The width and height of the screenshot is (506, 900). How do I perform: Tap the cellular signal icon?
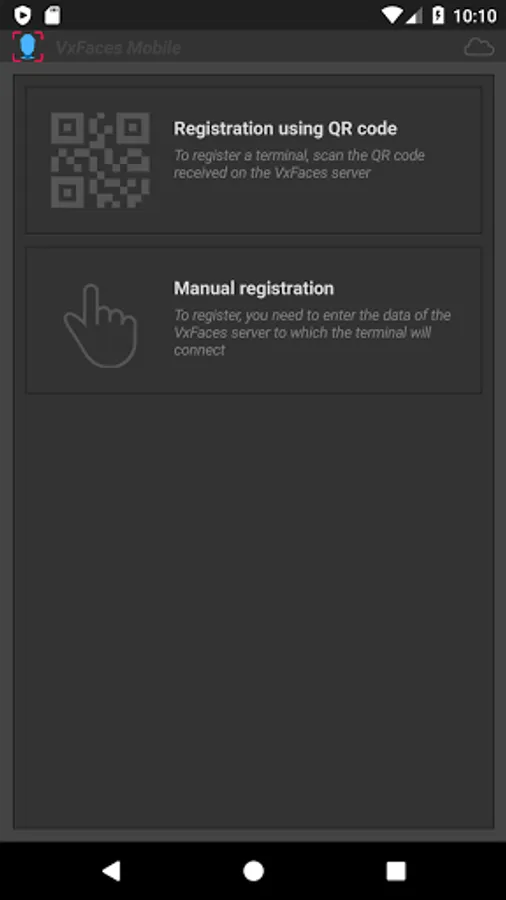pyautogui.click(x=414, y=15)
